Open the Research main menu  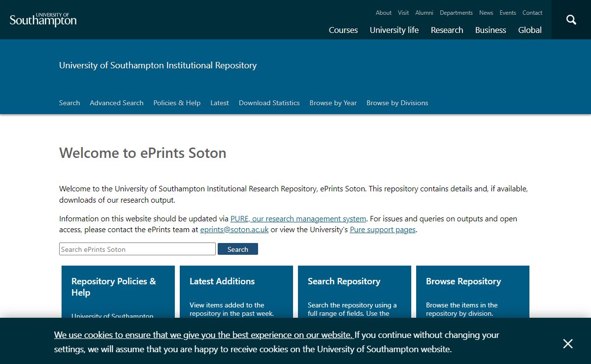click(447, 30)
